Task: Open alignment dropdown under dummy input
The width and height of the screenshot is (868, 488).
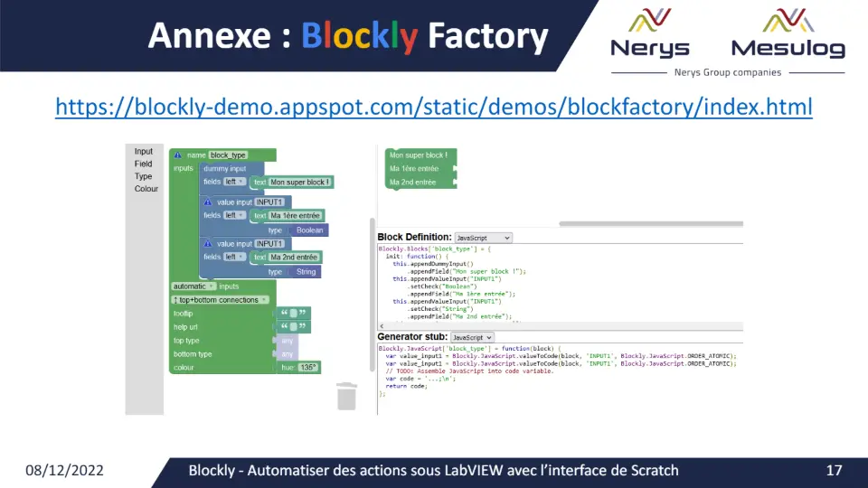Action: click(x=235, y=182)
